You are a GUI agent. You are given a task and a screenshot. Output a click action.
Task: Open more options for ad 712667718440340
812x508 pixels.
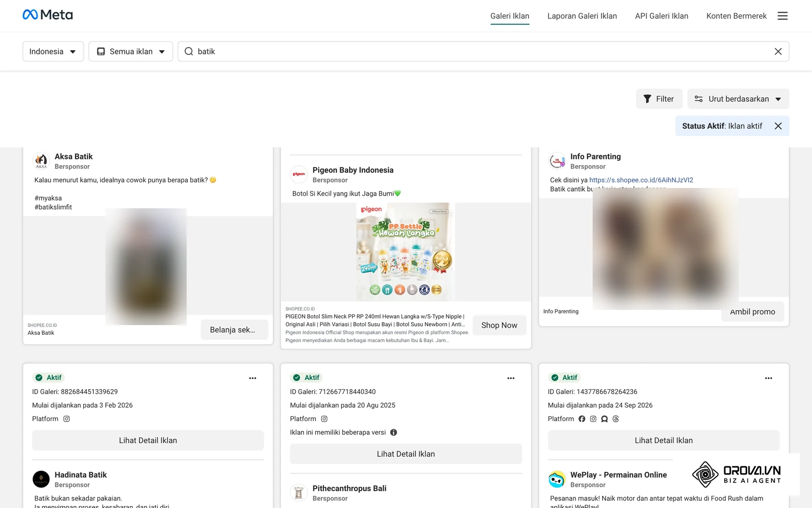coord(511,378)
